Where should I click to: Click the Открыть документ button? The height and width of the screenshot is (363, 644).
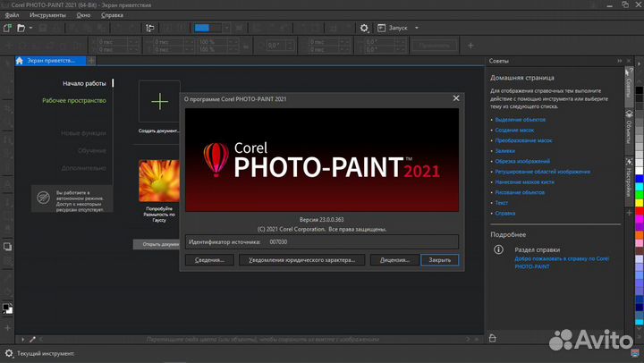click(x=157, y=244)
